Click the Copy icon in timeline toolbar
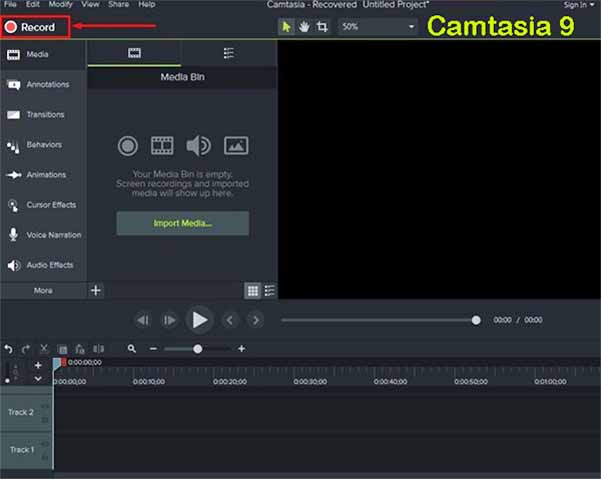Image resolution: width=601 pixels, height=479 pixels. point(62,349)
